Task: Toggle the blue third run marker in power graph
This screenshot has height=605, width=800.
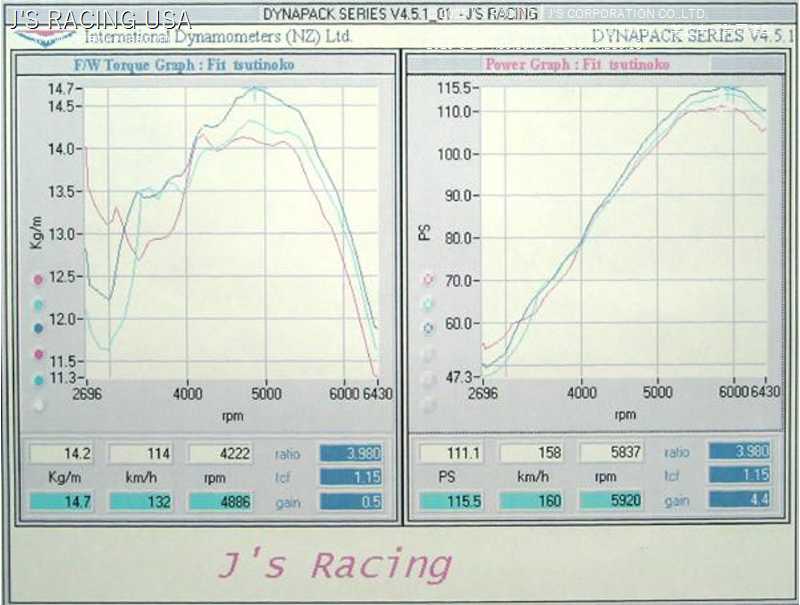Action: coord(429,327)
